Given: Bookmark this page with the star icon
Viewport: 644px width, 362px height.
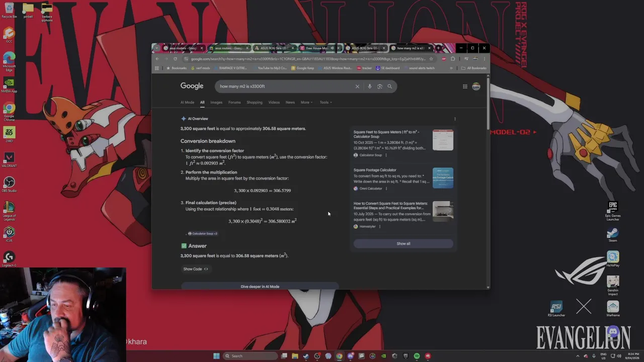Looking at the screenshot, I should coord(431,59).
